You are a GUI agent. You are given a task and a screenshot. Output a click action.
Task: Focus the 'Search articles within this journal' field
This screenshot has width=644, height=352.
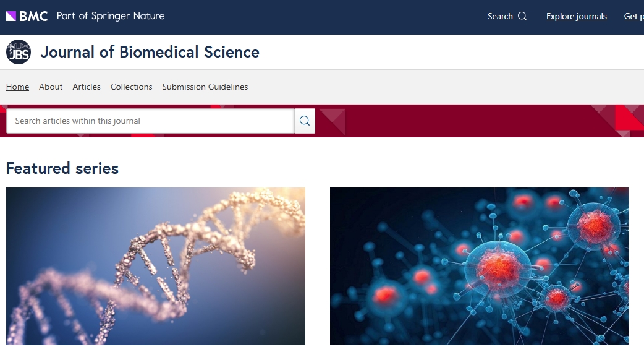point(150,121)
